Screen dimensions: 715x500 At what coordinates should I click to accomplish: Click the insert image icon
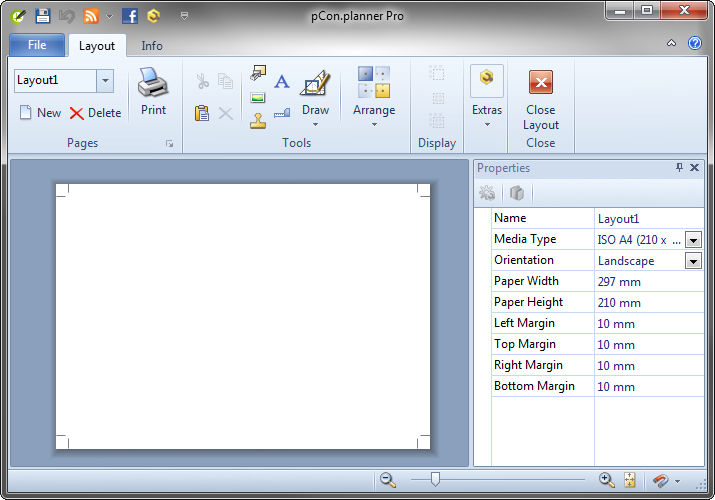click(258, 98)
